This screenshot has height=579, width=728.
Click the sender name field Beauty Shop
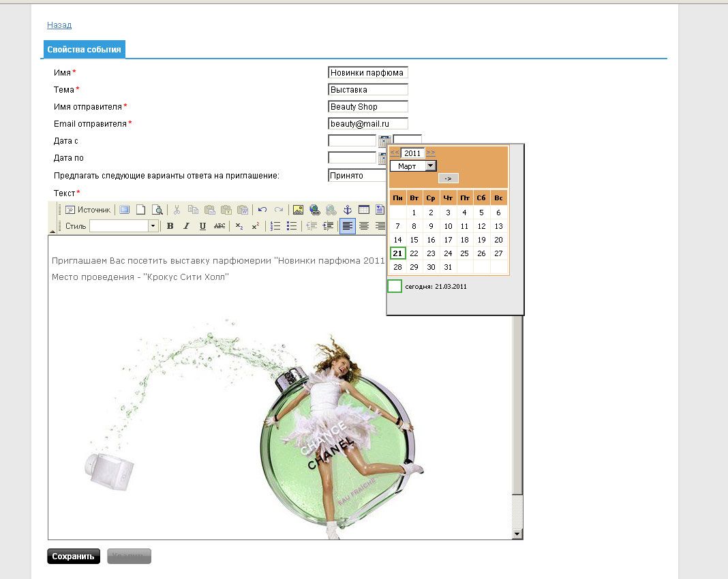(x=367, y=107)
